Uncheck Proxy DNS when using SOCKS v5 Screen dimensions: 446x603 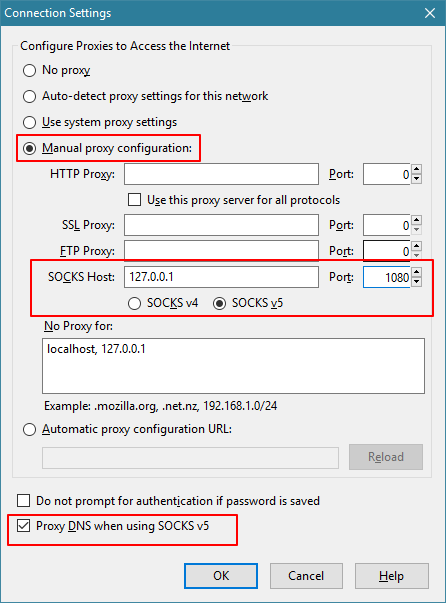click(23, 526)
